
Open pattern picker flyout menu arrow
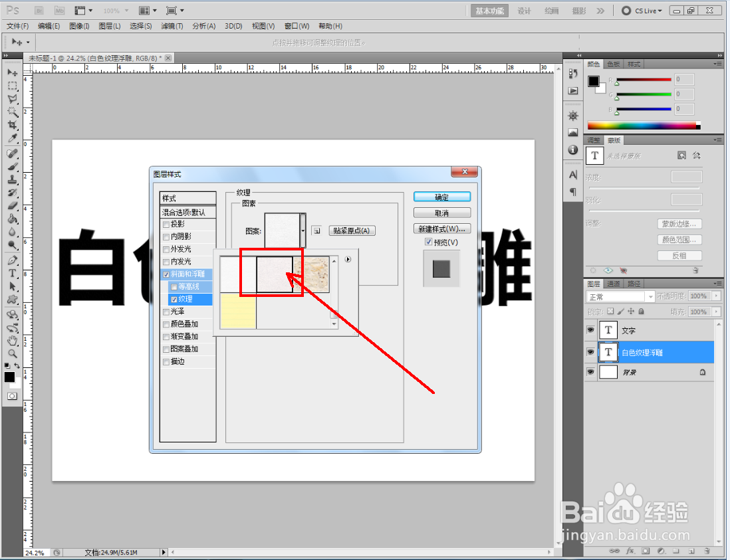[x=348, y=260]
